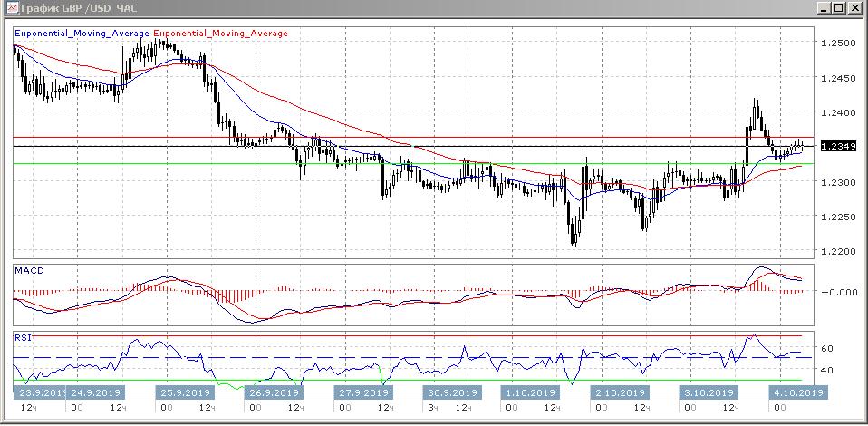Click the 1.2500 price axis label
The width and height of the screenshot is (868, 426).
pyautogui.click(x=837, y=43)
